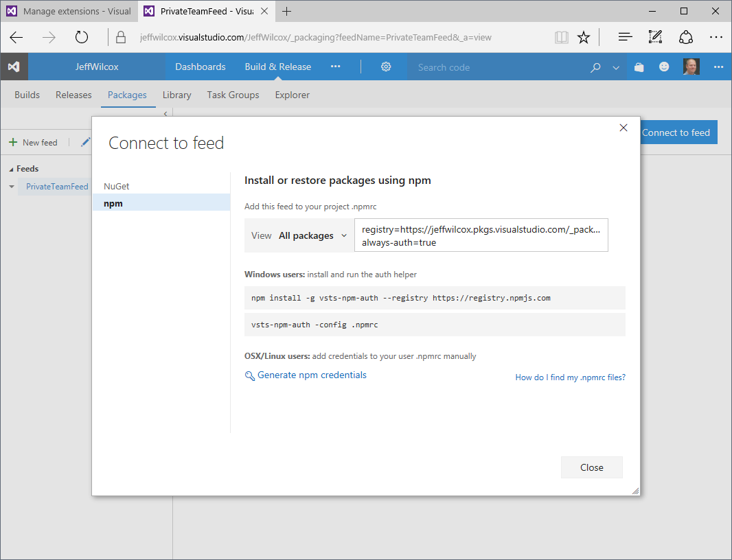Select PrivateTeamFeed in the feeds tree
732x560 pixels.
[57, 187]
